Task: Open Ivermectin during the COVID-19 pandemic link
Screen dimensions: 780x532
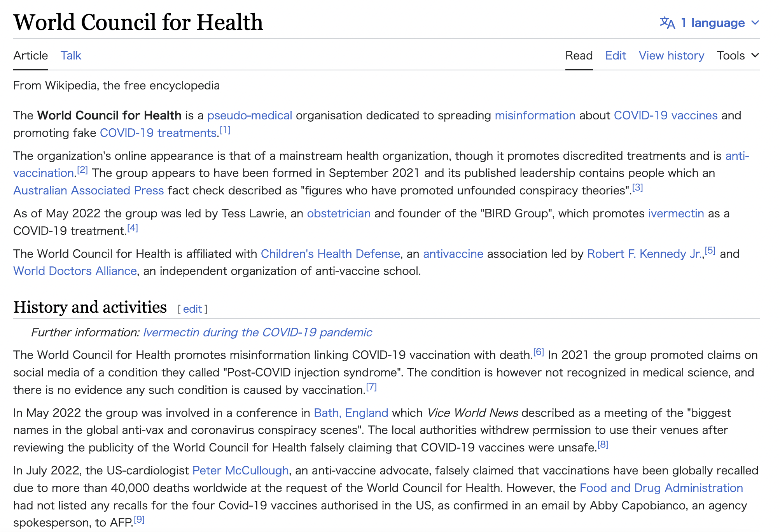Action: [x=257, y=332]
